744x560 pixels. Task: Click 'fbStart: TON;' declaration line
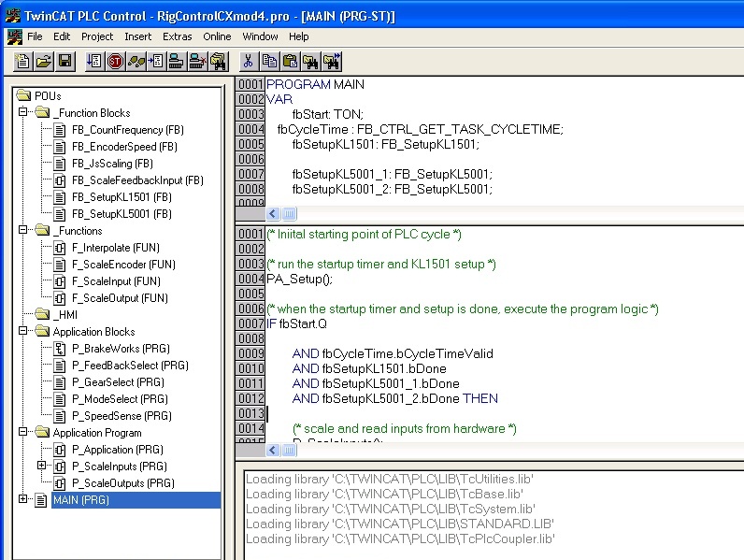[328, 114]
